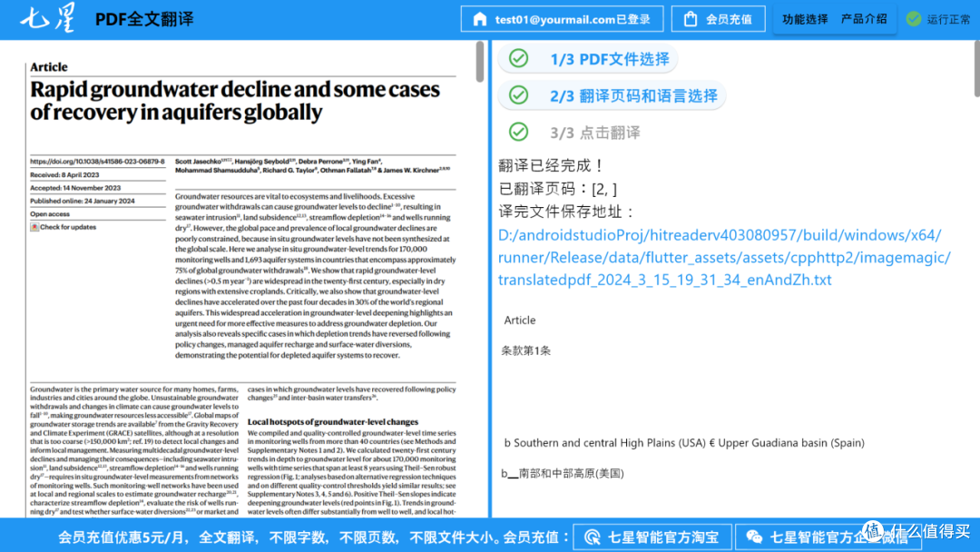Click the Seven Star logo in the header
The image size is (980, 552).
48,17
